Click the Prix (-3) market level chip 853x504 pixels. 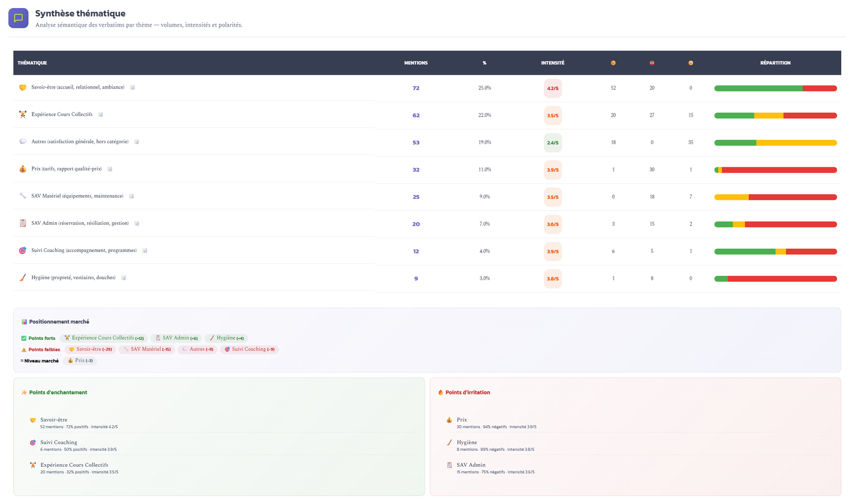click(80, 361)
